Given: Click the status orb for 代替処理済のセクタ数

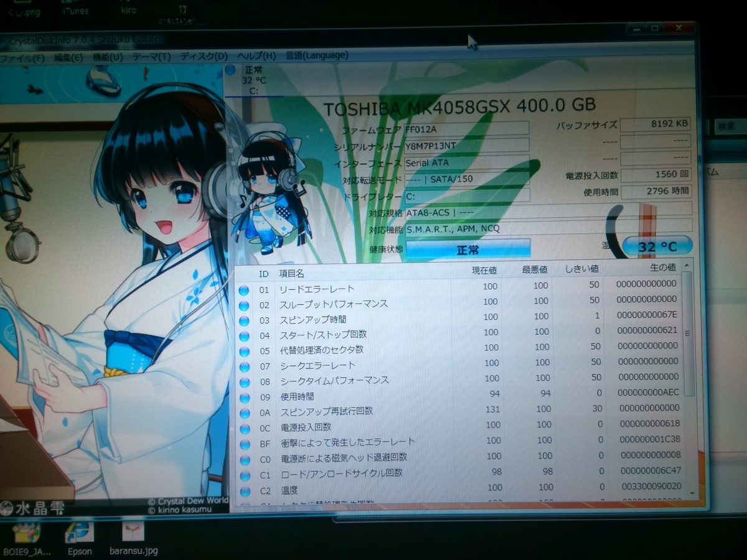Looking at the screenshot, I should pos(243,351).
